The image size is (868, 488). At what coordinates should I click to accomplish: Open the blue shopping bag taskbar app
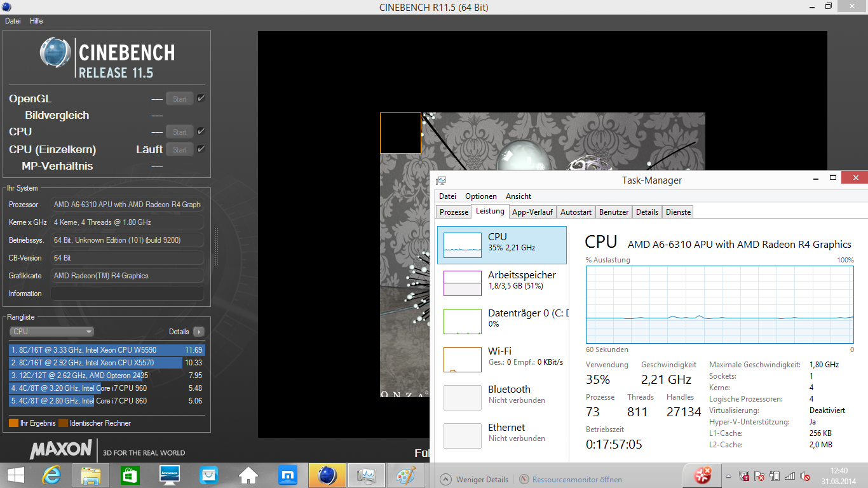coord(209,475)
